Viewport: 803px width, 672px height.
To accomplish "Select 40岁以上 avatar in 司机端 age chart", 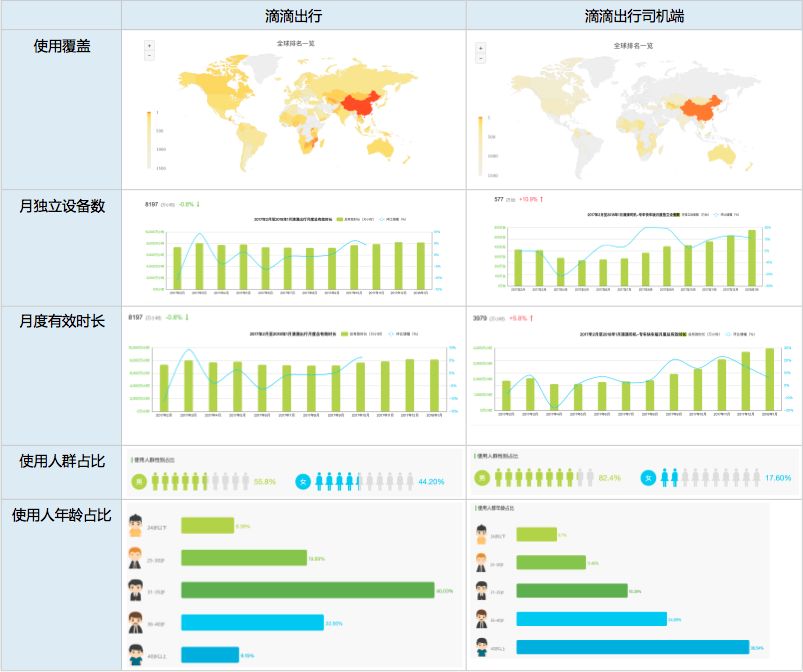I will [x=481, y=647].
